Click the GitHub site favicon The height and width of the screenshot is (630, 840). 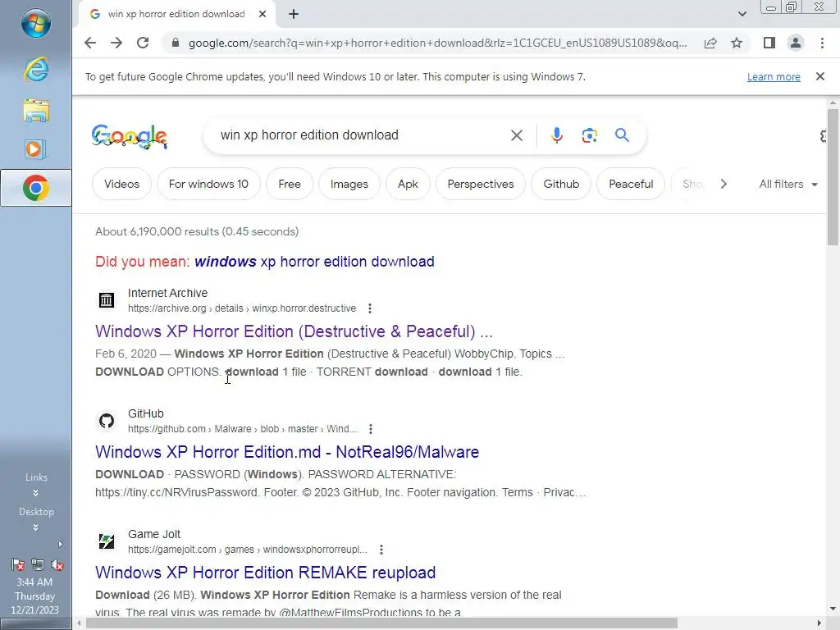(x=107, y=421)
